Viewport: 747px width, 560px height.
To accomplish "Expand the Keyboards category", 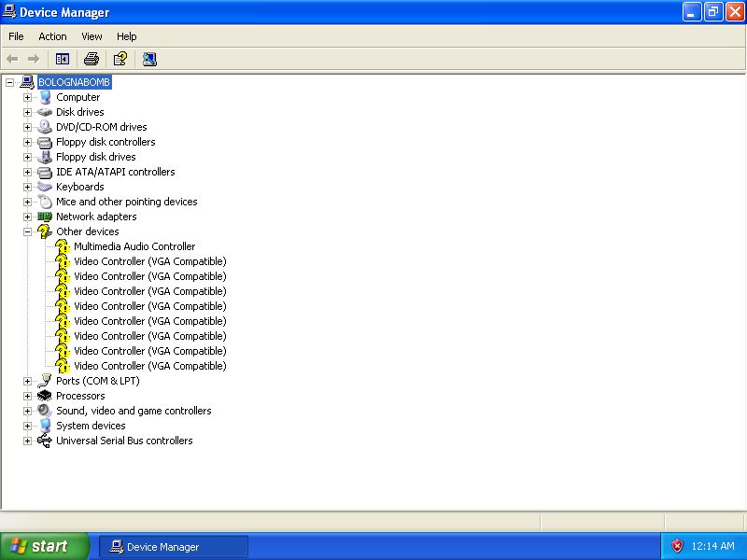I will coord(27,188).
